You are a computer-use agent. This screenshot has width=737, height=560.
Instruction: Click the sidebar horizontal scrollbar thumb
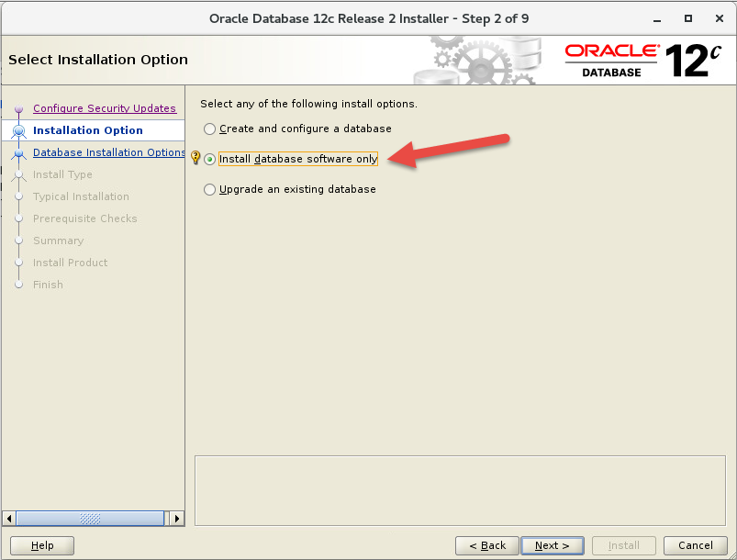pos(90,519)
